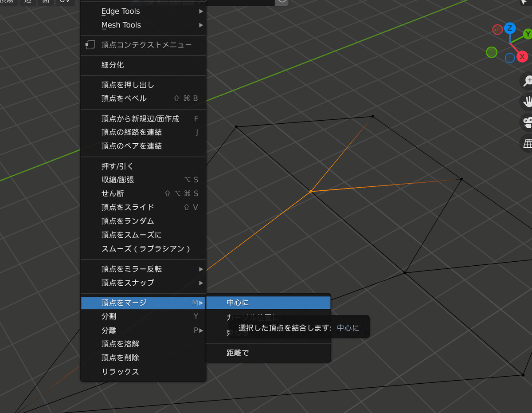Select 頂点を溶解 entry

pos(143,344)
